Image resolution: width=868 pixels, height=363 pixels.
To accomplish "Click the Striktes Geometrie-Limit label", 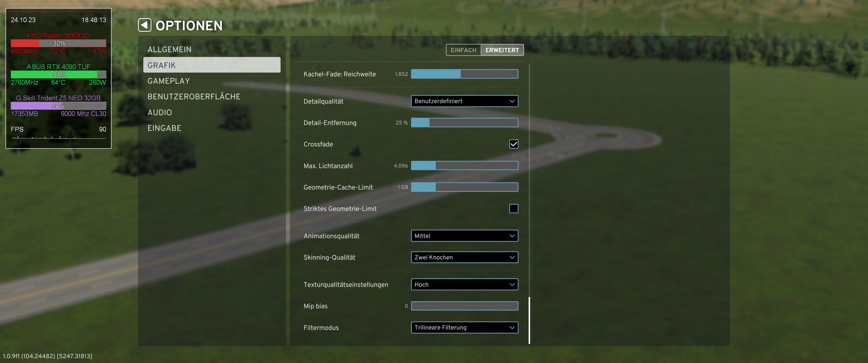I will pyautogui.click(x=340, y=209).
